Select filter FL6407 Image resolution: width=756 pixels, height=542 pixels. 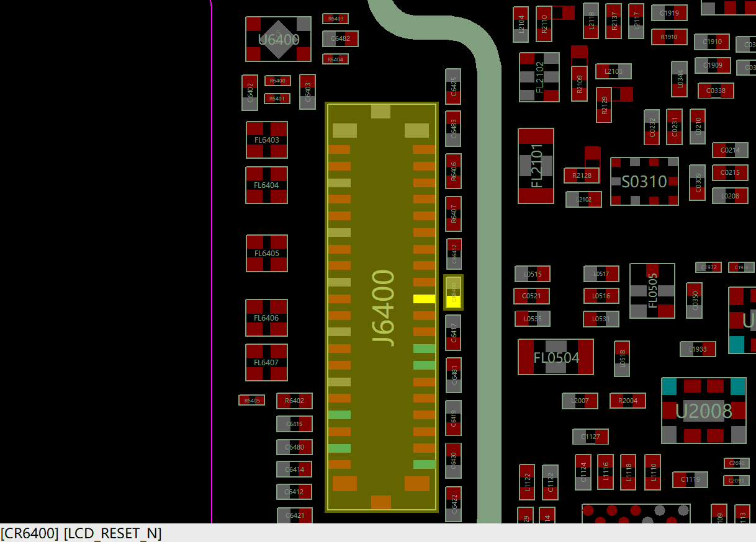[x=267, y=363]
